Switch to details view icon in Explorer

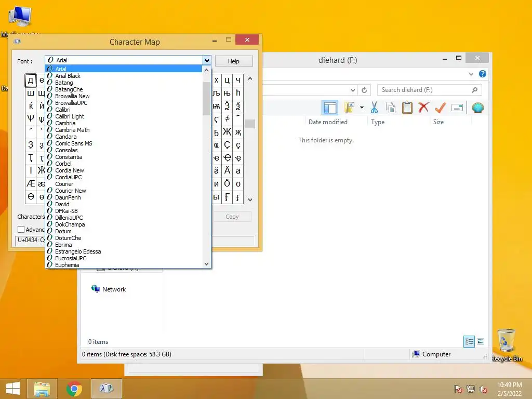point(469,341)
